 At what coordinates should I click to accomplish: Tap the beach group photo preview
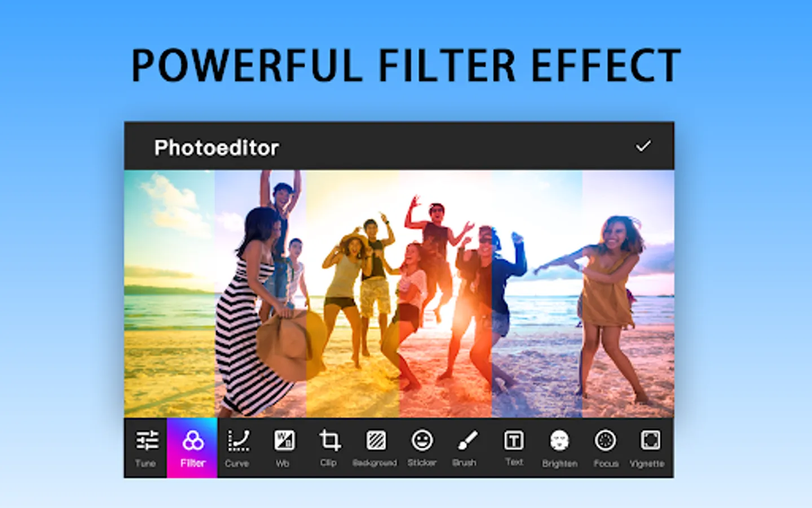click(399, 294)
